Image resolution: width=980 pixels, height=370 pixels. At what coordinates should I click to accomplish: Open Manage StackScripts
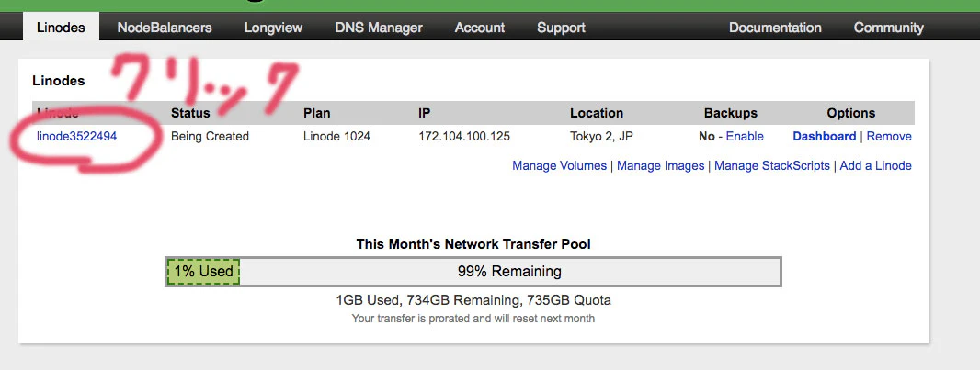772,165
